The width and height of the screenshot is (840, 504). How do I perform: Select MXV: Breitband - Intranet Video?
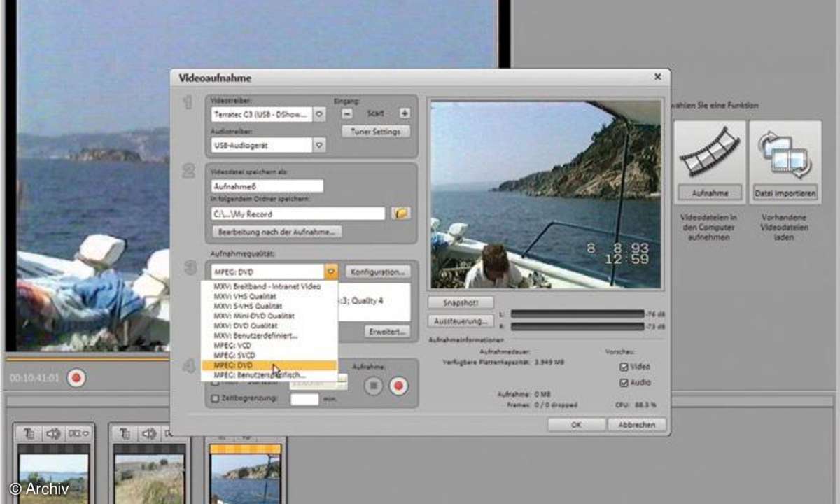pyautogui.click(x=269, y=286)
